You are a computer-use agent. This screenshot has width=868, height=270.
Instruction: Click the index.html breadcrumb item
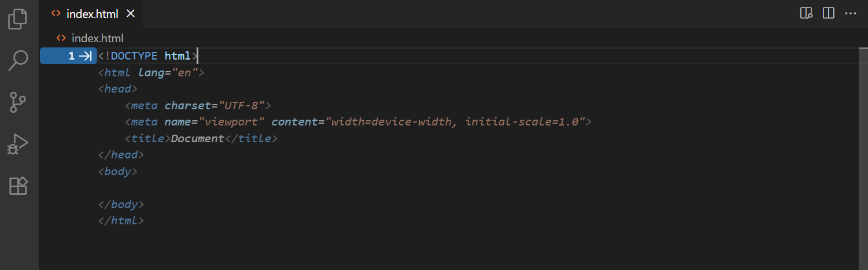[x=97, y=39]
